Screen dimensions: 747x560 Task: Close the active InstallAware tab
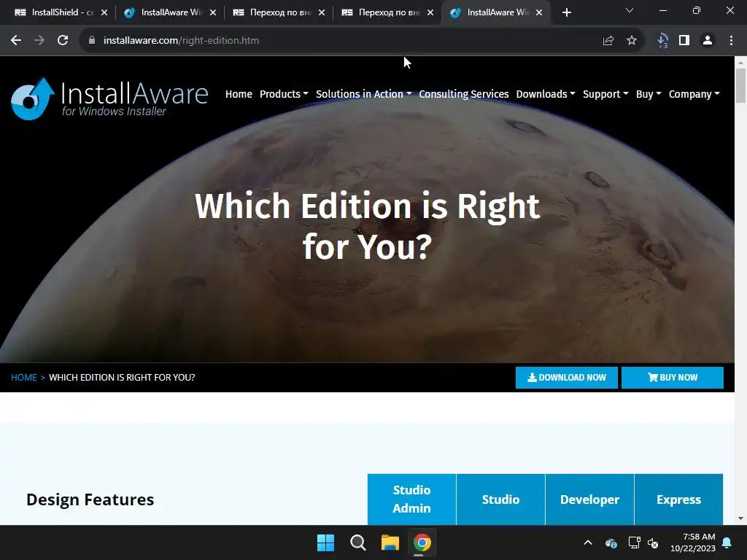539,13
